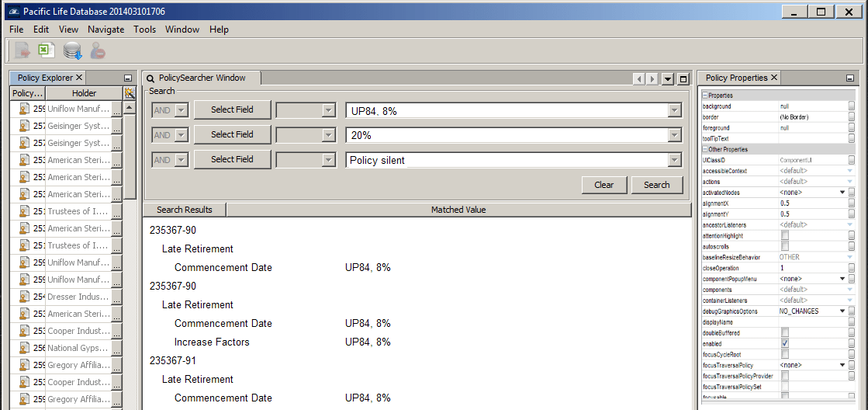Toggle the enabled property checkbox
Image resolution: width=868 pixels, height=410 pixels.
coord(785,343)
